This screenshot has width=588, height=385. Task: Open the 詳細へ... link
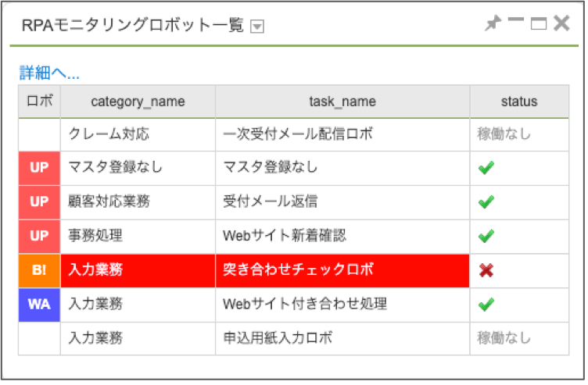click(50, 74)
